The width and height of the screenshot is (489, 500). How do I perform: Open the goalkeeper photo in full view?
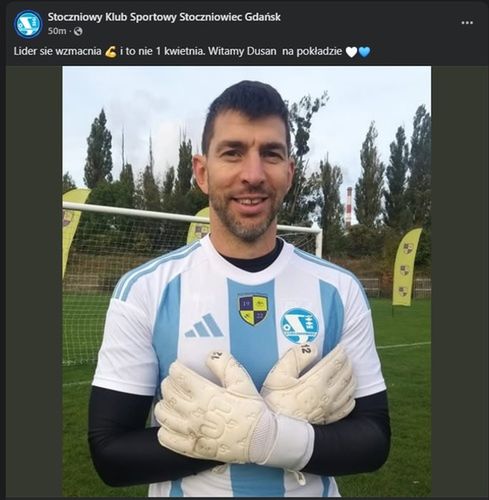[247, 281]
